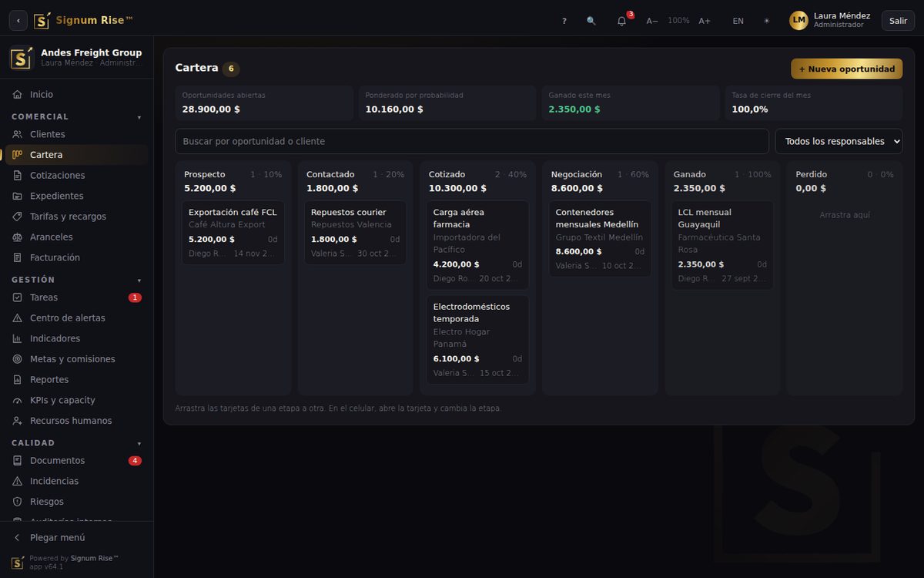Image resolution: width=924 pixels, height=578 pixels.
Task: Click the Perdido column header
Action: pyautogui.click(x=845, y=181)
